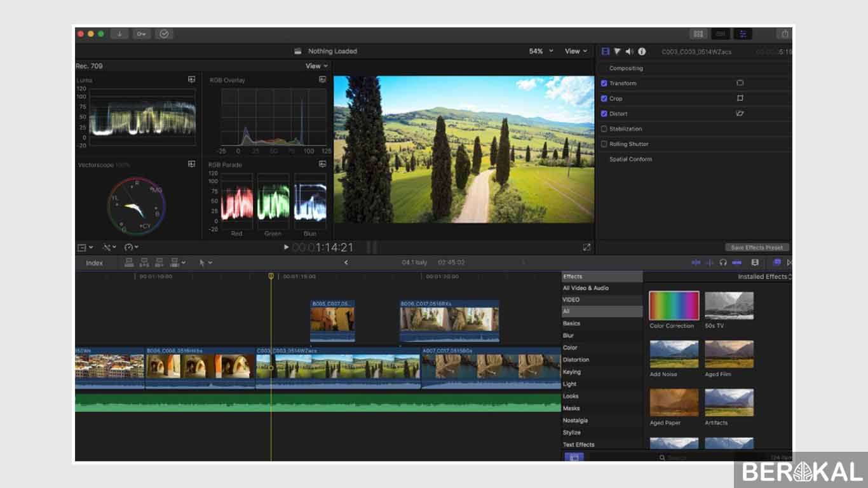Disable the Transform effect checkbox
Screen dimensions: 868x488
604,83
